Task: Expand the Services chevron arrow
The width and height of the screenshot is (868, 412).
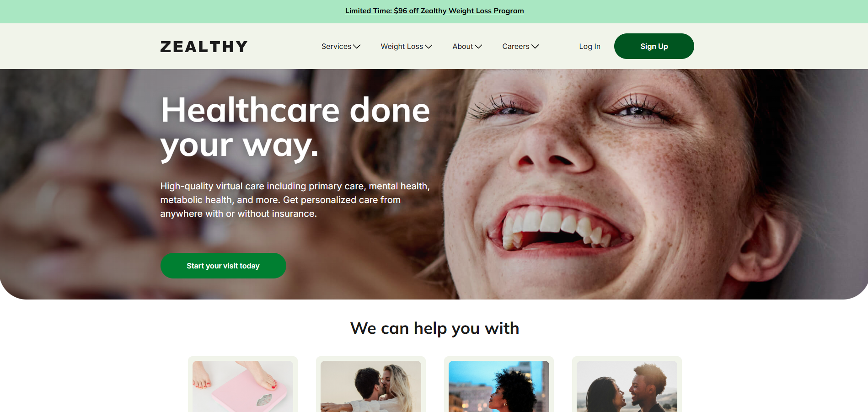Action: tap(357, 47)
